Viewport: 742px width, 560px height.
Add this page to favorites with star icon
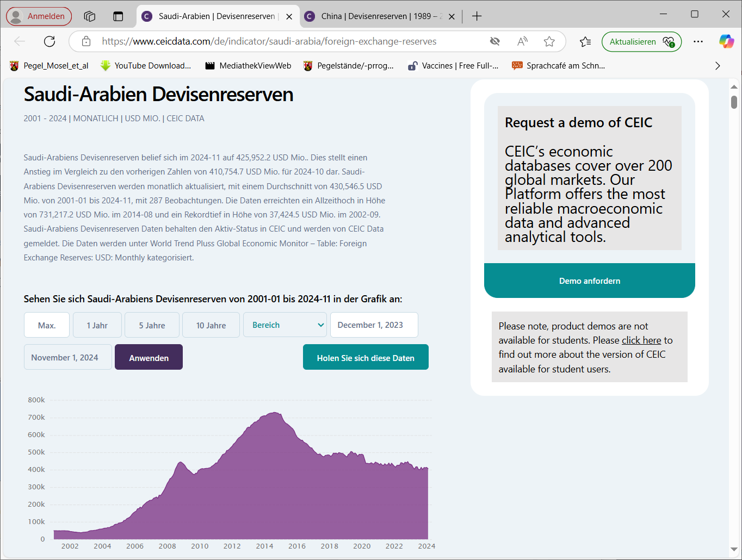click(549, 41)
